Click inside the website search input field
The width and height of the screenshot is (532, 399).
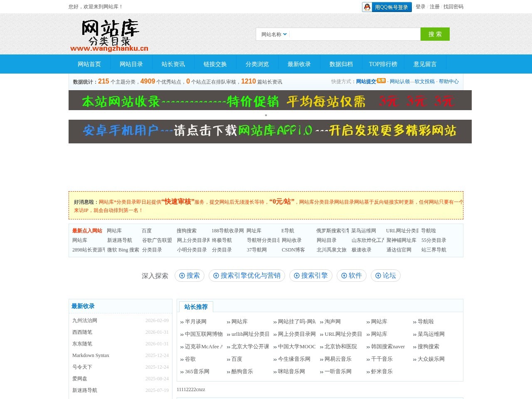[353, 34]
